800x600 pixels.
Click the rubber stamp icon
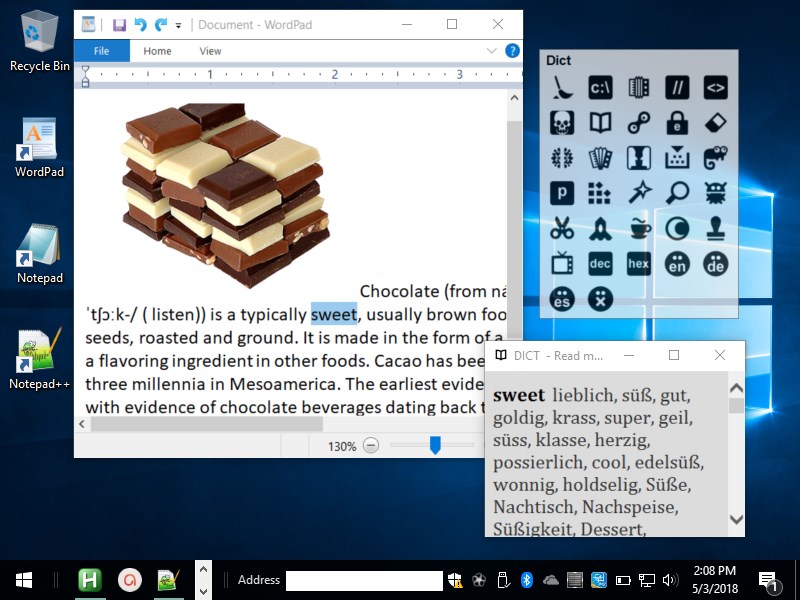click(x=715, y=229)
